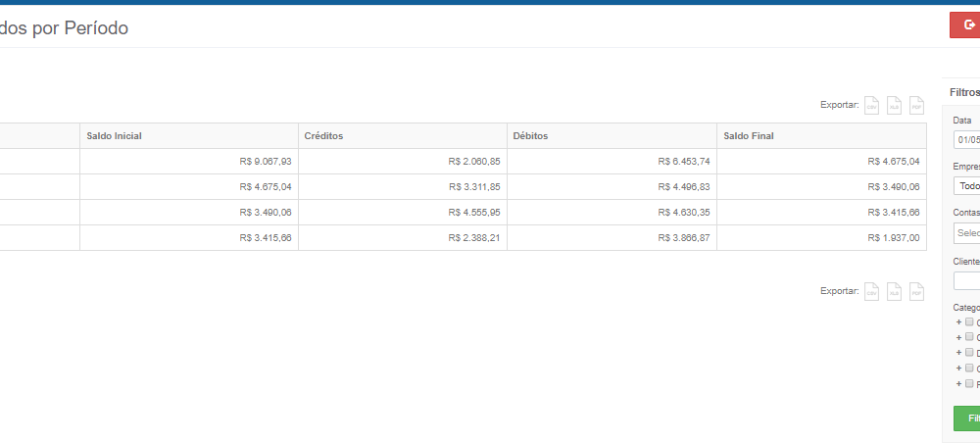Image resolution: width=980 pixels, height=443 pixels.
Task: Click the green Filtrar button
Action: coord(967,418)
